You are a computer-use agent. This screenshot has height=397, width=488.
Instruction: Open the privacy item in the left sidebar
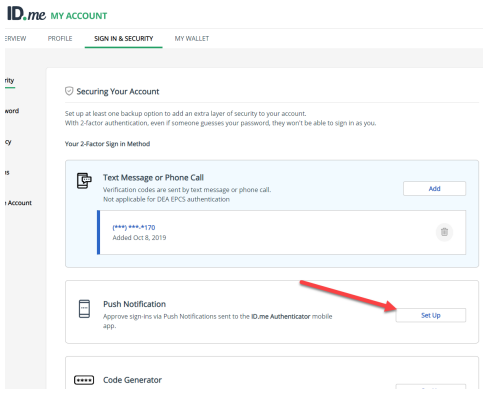tap(8, 142)
